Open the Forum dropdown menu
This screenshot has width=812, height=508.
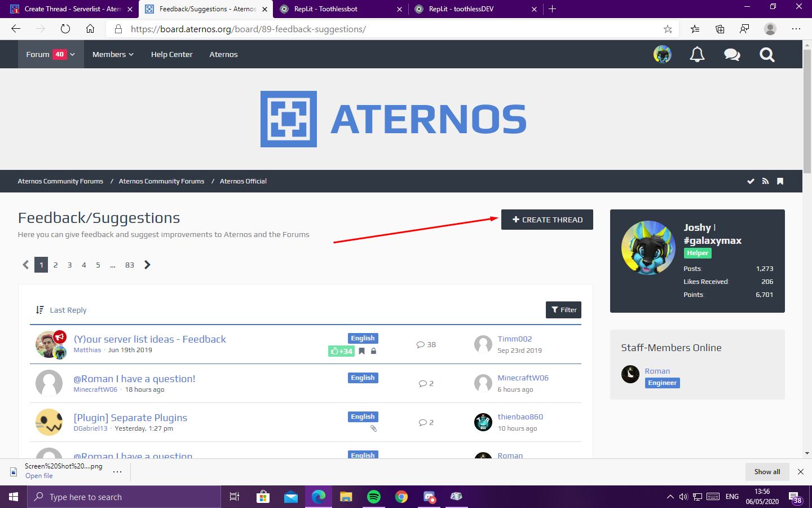tap(51, 54)
